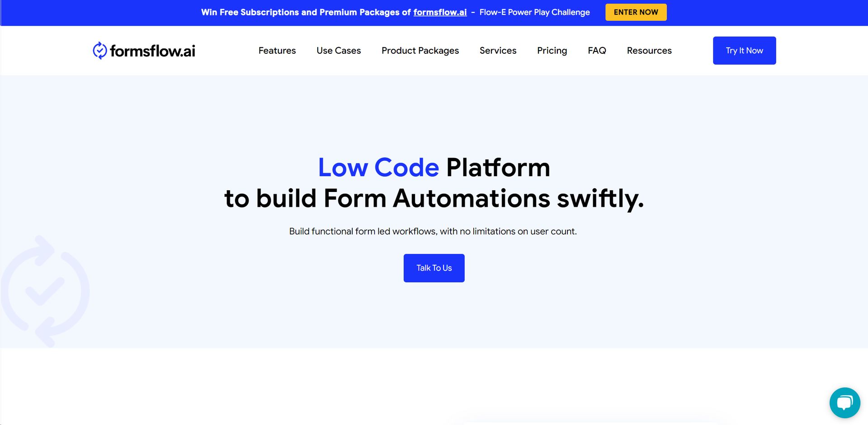Screen dimensions: 868x425
Task: Open the chat widget in bottom right corner
Action: (x=845, y=402)
